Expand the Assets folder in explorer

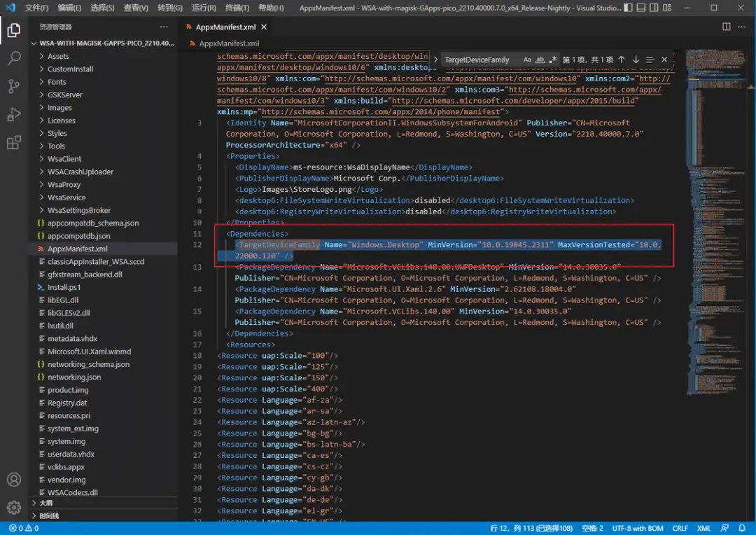point(57,56)
